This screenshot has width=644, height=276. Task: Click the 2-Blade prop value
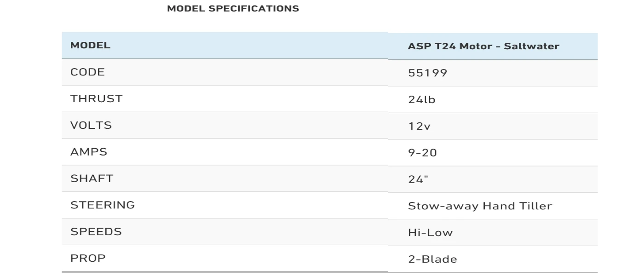[432, 259]
